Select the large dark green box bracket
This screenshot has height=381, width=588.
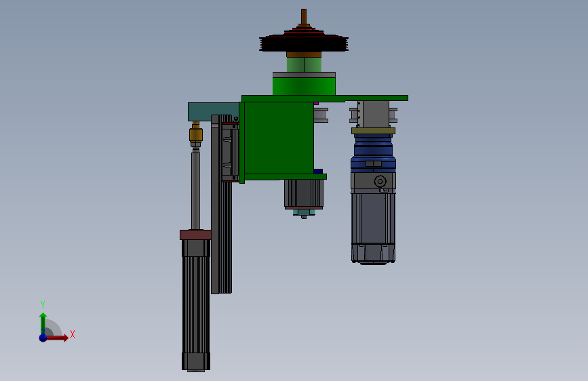click(x=279, y=138)
